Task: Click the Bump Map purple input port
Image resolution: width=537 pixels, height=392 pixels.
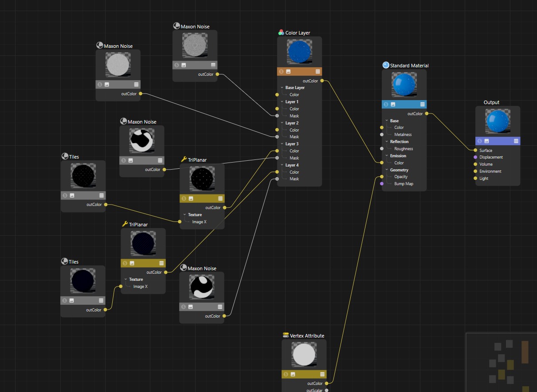Action: pos(382,183)
